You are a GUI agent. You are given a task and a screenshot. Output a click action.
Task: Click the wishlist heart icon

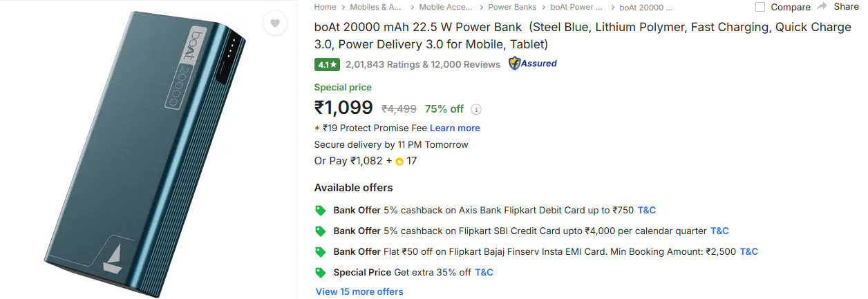pyautogui.click(x=274, y=24)
